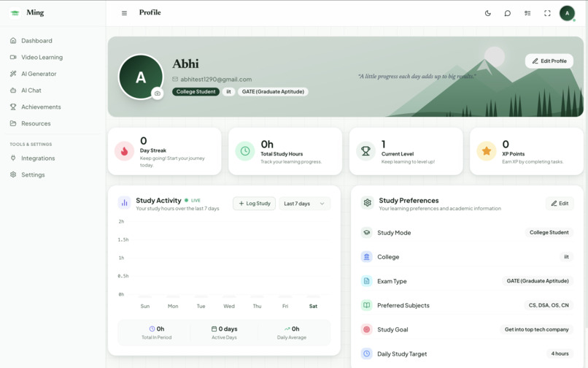Image resolution: width=588 pixels, height=368 pixels.
Task: Click the Daily Average stat
Action: click(x=292, y=333)
